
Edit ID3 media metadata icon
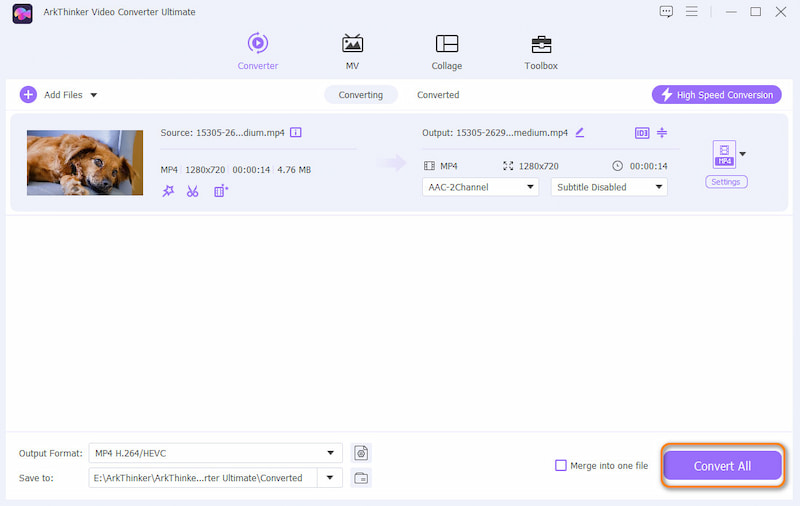pyautogui.click(x=641, y=133)
